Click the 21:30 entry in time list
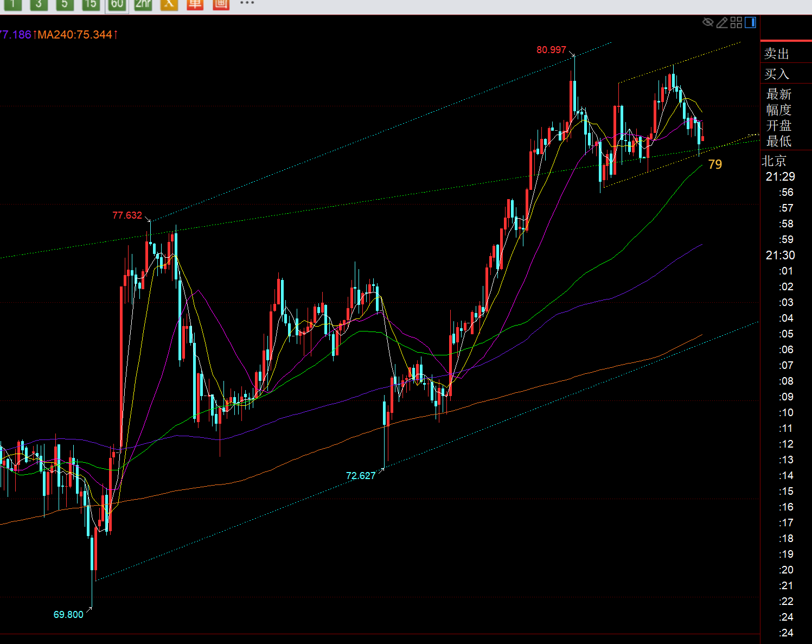This screenshot has height=644, width=812. pos(780,255)
